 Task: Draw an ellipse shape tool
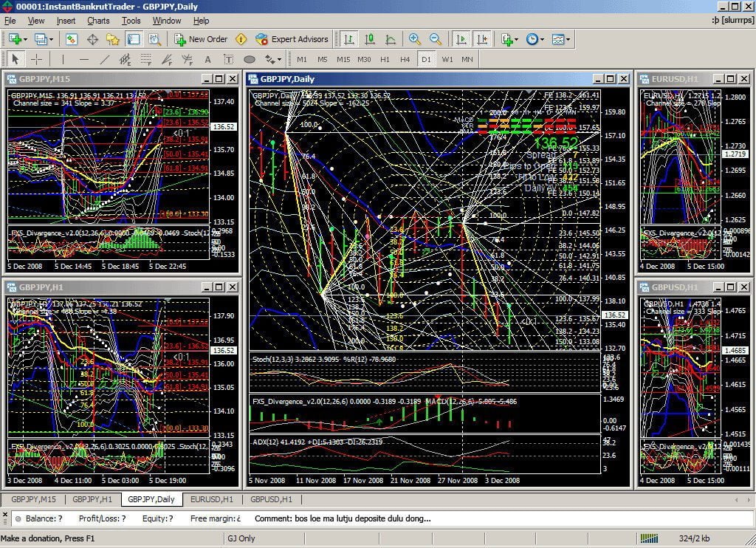(x=250, y=59)
